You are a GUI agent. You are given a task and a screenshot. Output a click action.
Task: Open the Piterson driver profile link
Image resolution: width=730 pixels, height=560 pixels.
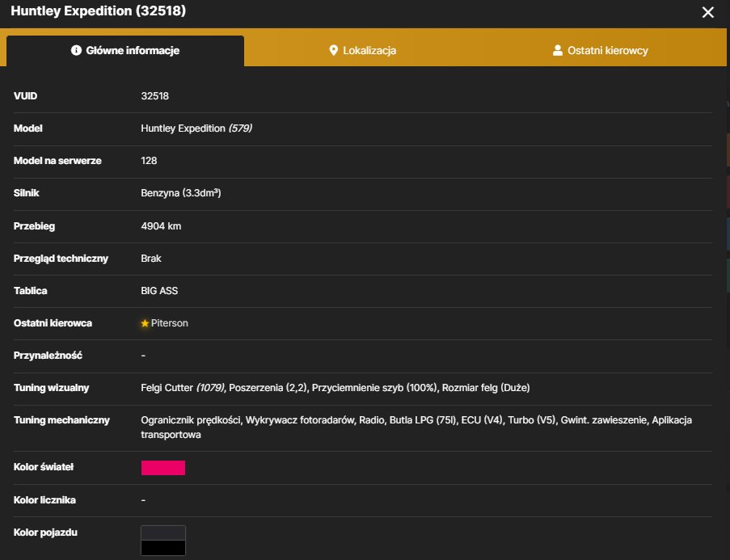click(170, 323)
